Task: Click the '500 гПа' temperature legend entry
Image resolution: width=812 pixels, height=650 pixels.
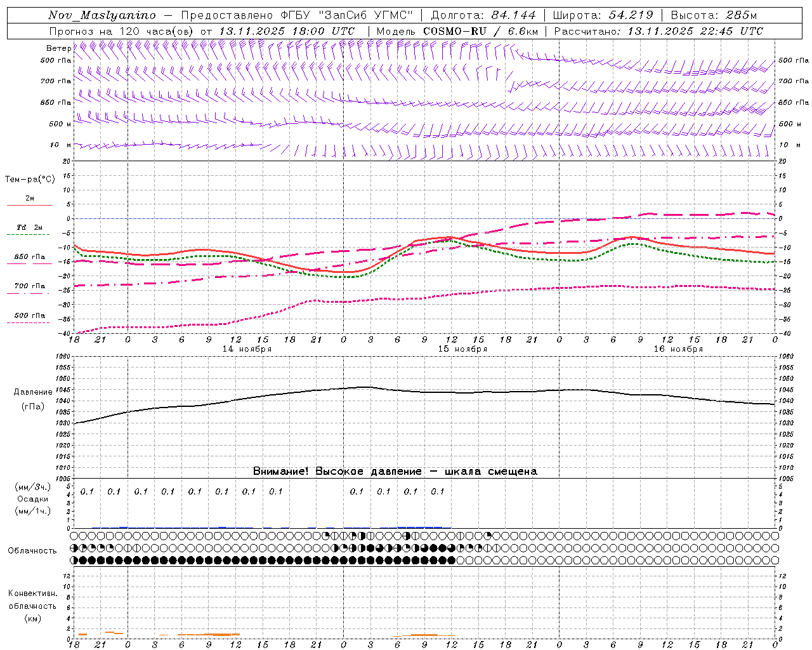Action: 29,315
